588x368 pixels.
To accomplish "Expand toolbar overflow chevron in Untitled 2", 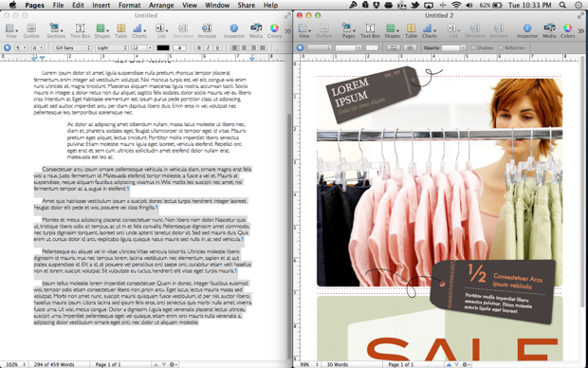I will 580,31.
